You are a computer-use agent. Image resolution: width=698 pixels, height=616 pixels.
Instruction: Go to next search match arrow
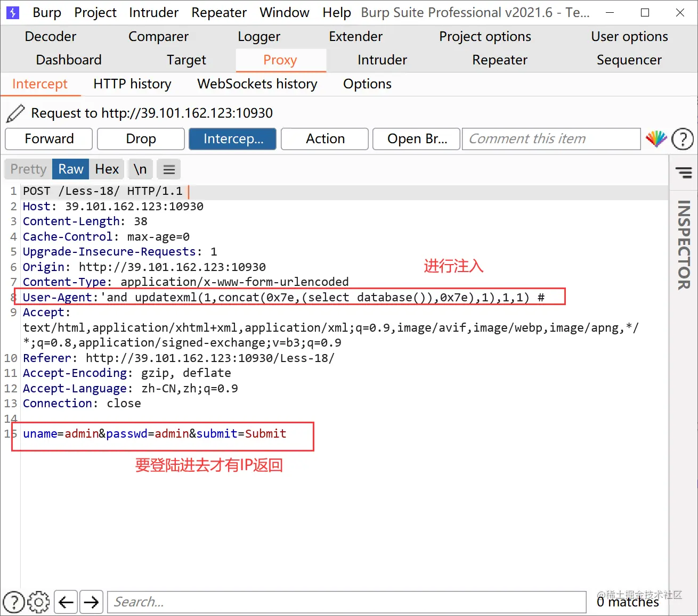[x=92, y=602]
